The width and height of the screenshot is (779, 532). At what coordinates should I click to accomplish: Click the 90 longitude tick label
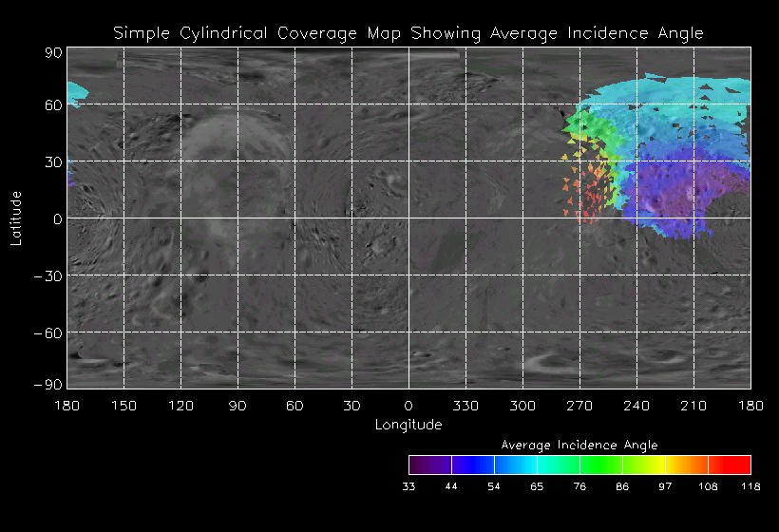click(237, 406)
